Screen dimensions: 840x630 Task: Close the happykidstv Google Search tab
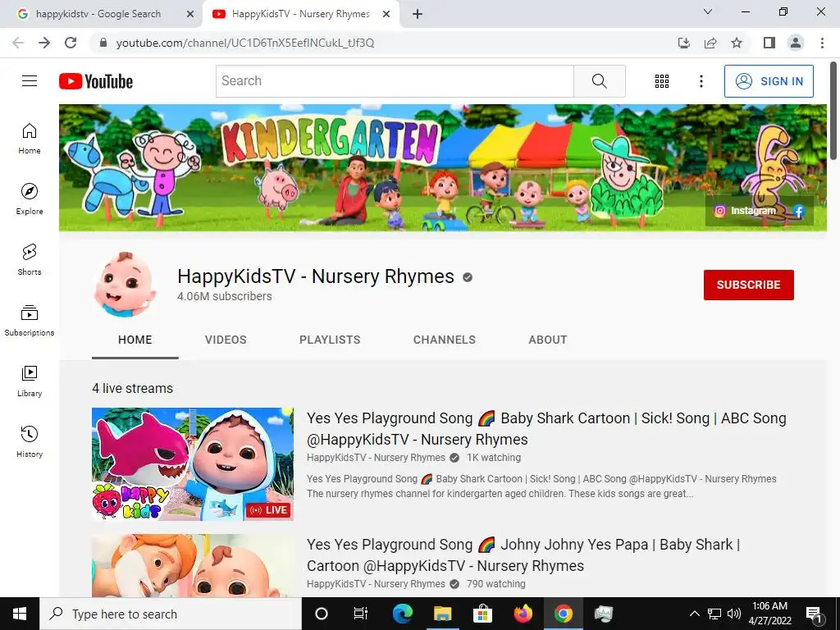click(x=190, y=15)
